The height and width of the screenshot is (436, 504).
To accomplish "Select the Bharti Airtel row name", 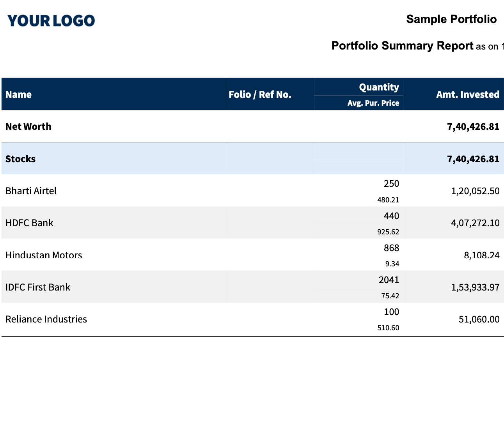I will [x=31, y=191].
